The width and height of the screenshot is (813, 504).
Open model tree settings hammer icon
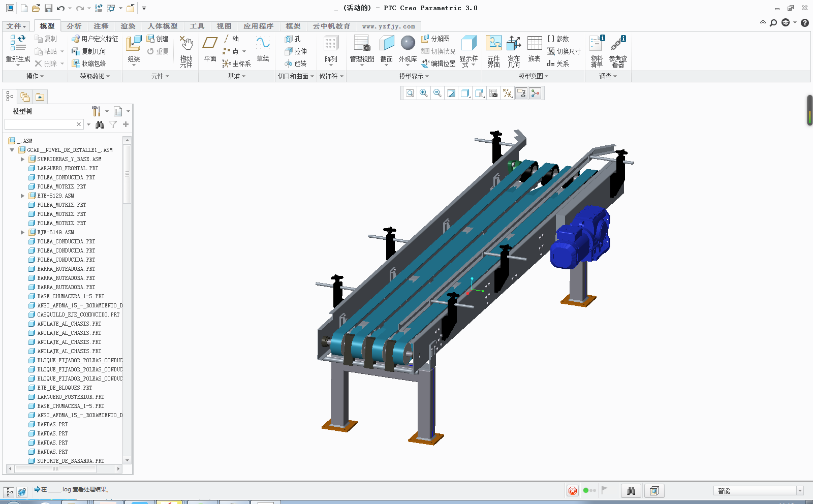tap(96, 111)
